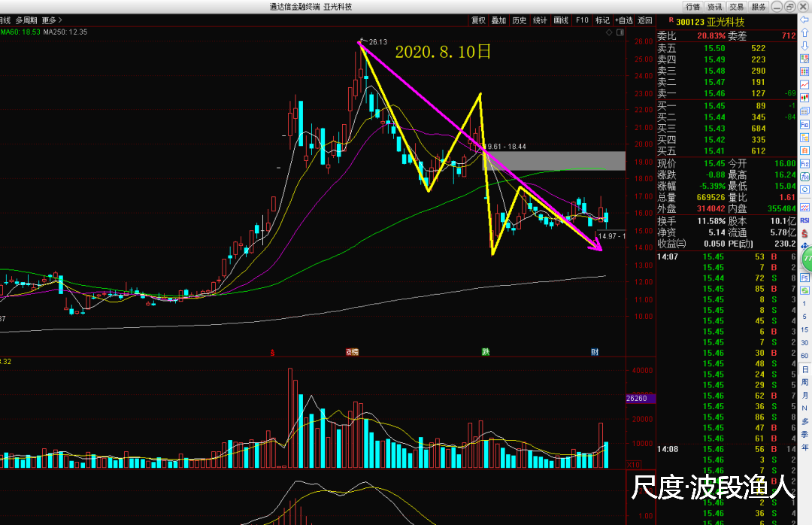This screenshot has width=812, height=525.
Task: Click the red S marker below chart
Action: [272, 353]
